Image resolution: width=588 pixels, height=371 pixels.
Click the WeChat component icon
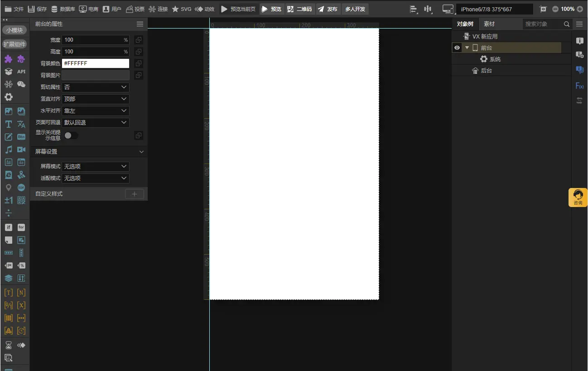pos(21,84)
